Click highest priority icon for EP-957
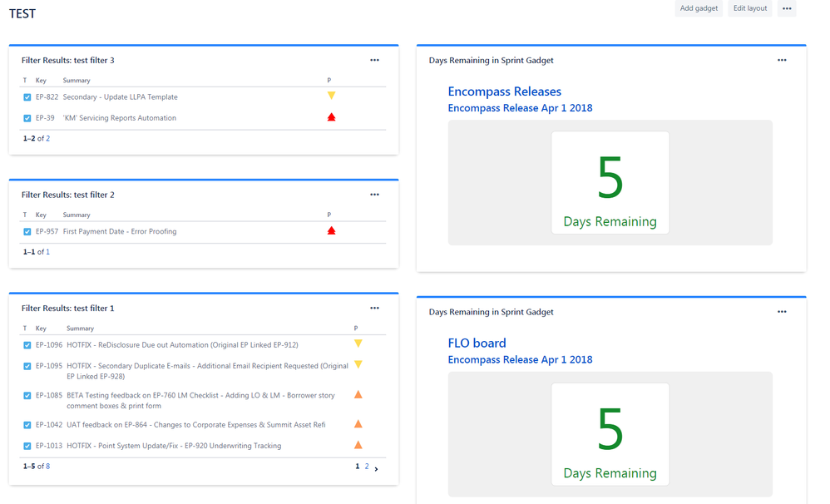This screenshot has height=504, width=830. [331, 231]
